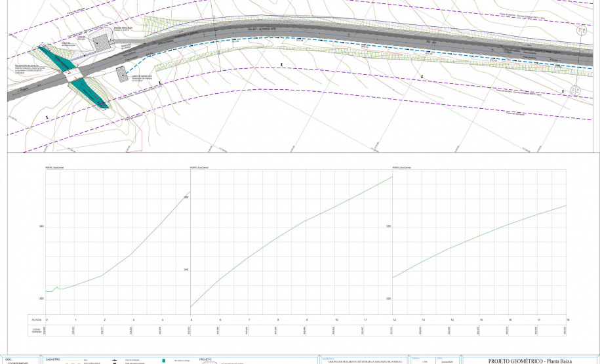Click the top-right circular section marker
This screenshot has width=600, height=364.
tap(580, 31)
